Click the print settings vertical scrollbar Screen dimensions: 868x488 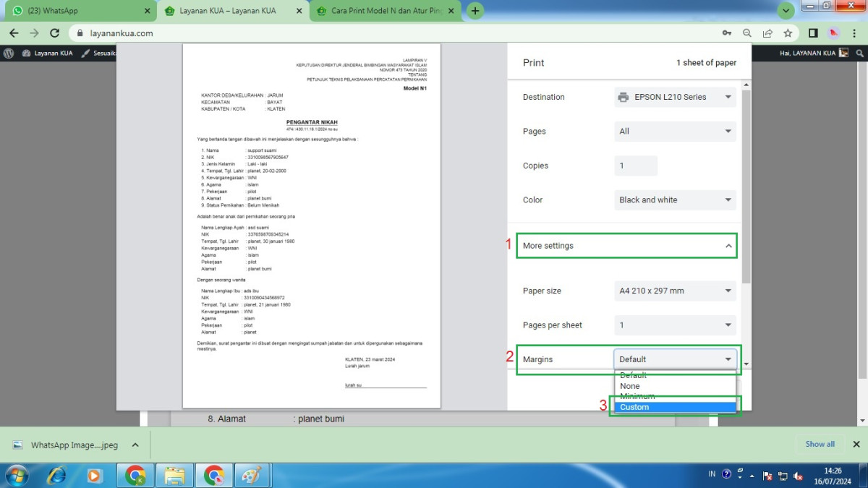[746, 188]
